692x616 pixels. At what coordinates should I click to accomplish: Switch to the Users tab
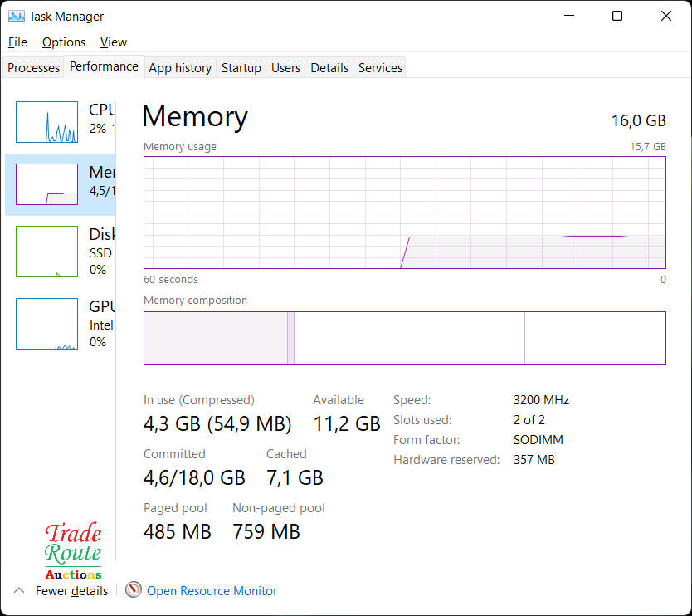point(285,68)
